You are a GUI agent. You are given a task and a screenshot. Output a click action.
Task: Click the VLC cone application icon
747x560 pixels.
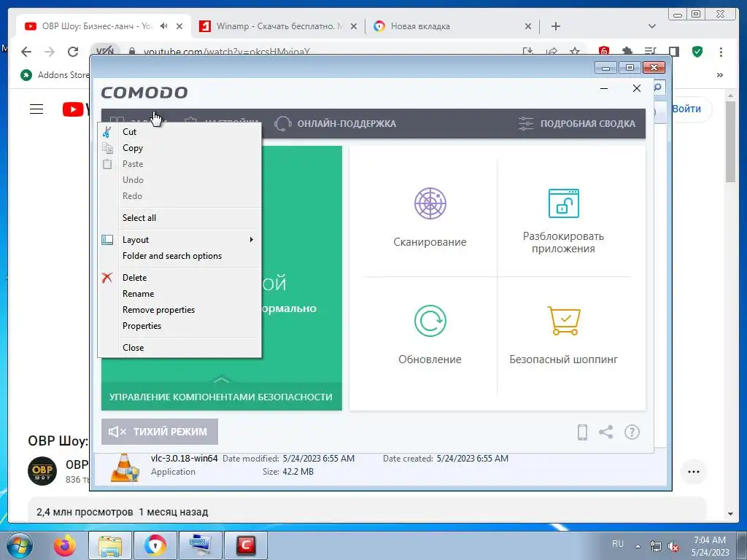click(125, 467)
